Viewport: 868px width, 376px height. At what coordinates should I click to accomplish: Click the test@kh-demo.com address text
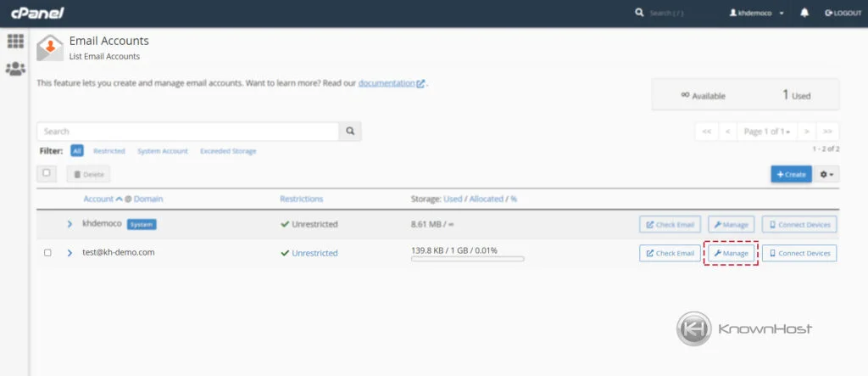119,252
